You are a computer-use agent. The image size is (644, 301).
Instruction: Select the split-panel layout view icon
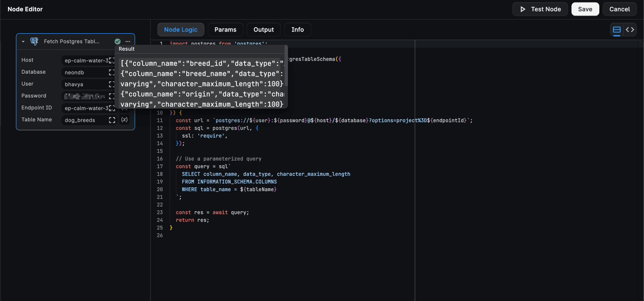[617, 29]
